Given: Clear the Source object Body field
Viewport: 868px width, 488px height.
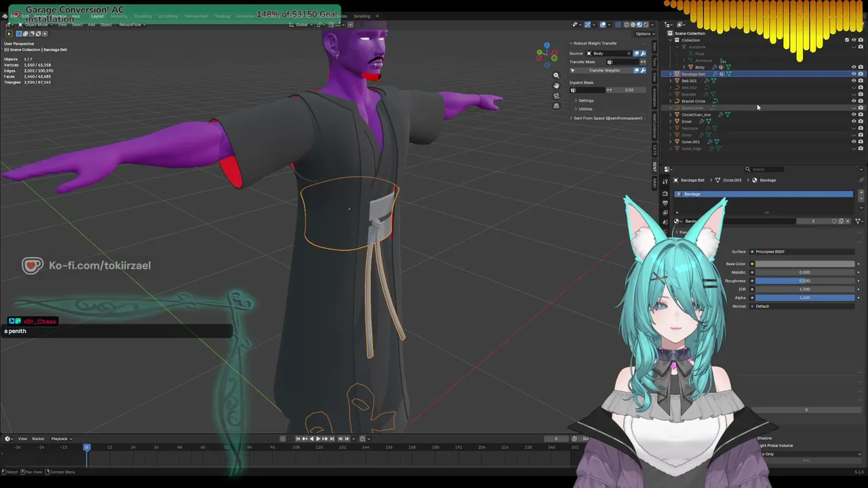Looking at the screenshot, I should coord(629,53).
